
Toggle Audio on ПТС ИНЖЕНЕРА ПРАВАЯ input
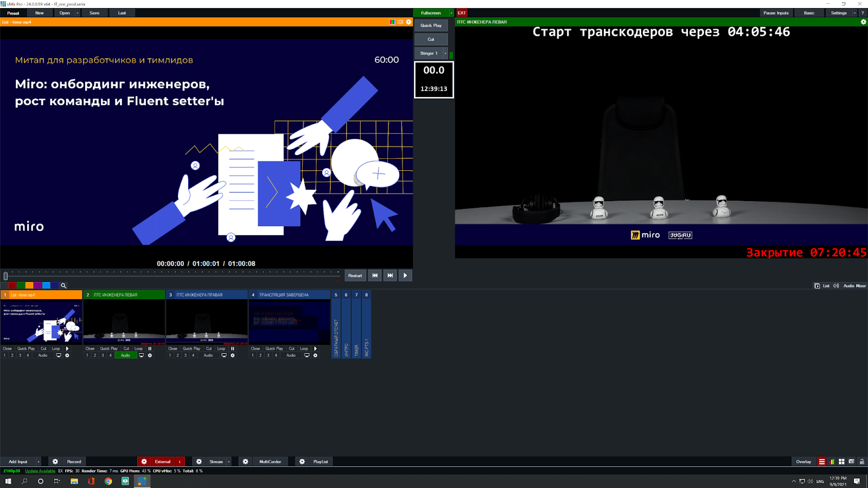click(x=208, y=355)
